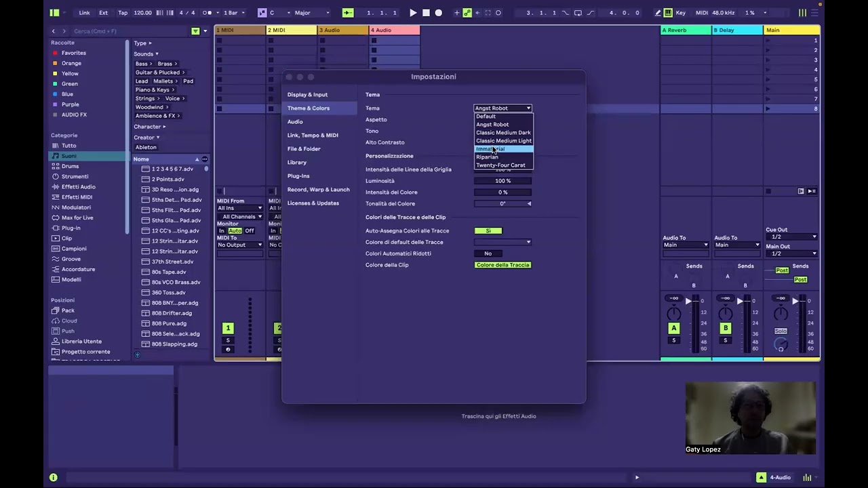The width and height of the screenshot is (868, 488).
Task: Select Accordature category in browser
Action: pos(88,269)
